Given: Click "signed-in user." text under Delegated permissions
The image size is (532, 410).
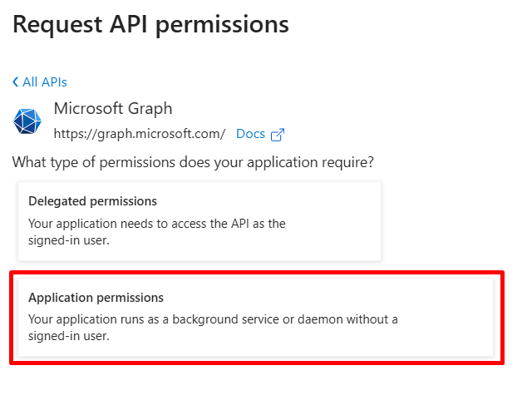Looking at the screenshot, I should click(69, 241).
